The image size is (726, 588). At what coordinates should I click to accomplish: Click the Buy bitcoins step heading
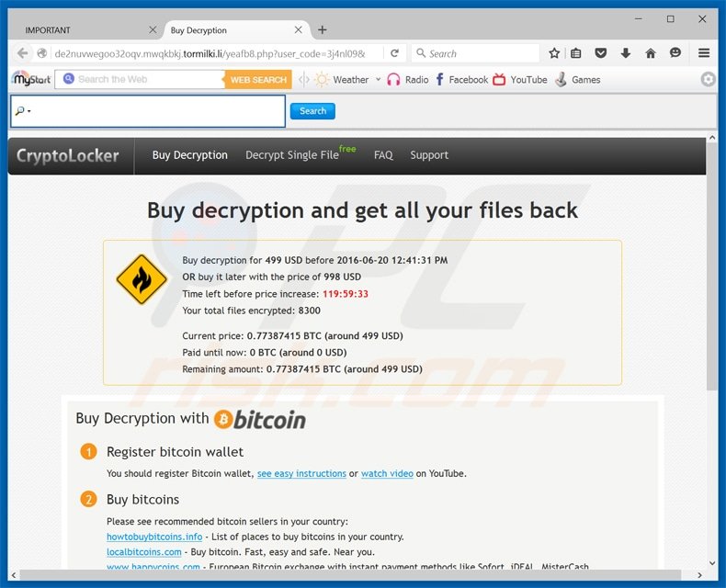(142, 500)
